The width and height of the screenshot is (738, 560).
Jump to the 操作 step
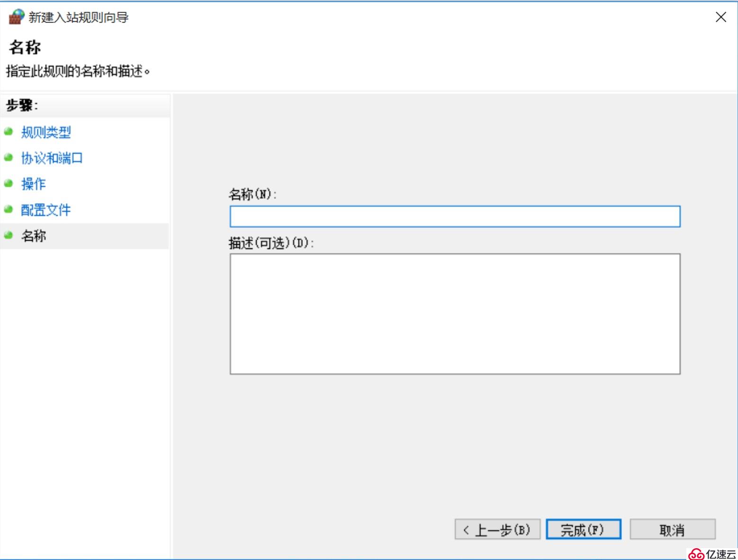point(34,184)
